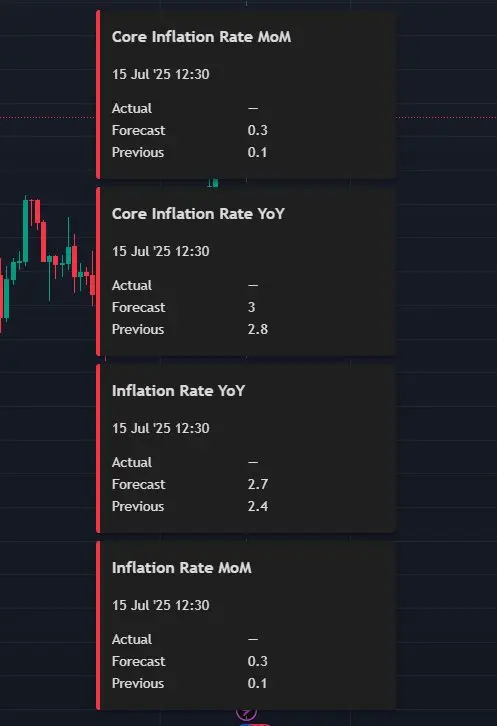Click the small green candle between top cards
The image size is (497, 726).
[215, 183]
